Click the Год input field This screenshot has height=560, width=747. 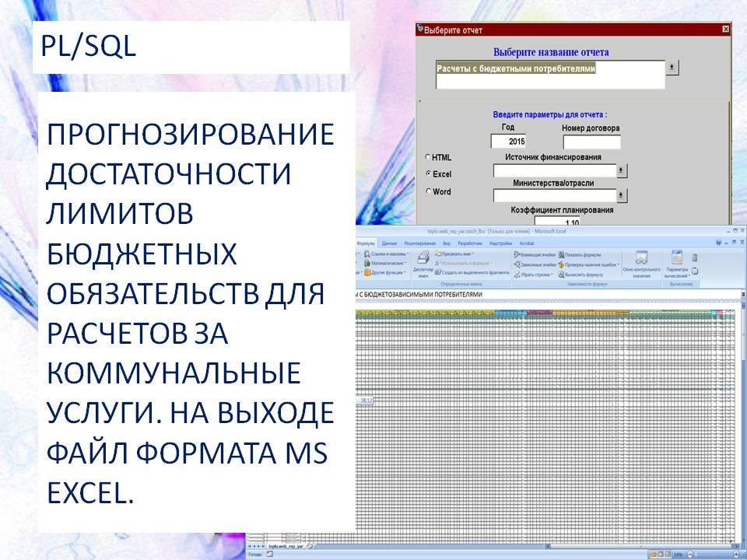coord(508,141)
